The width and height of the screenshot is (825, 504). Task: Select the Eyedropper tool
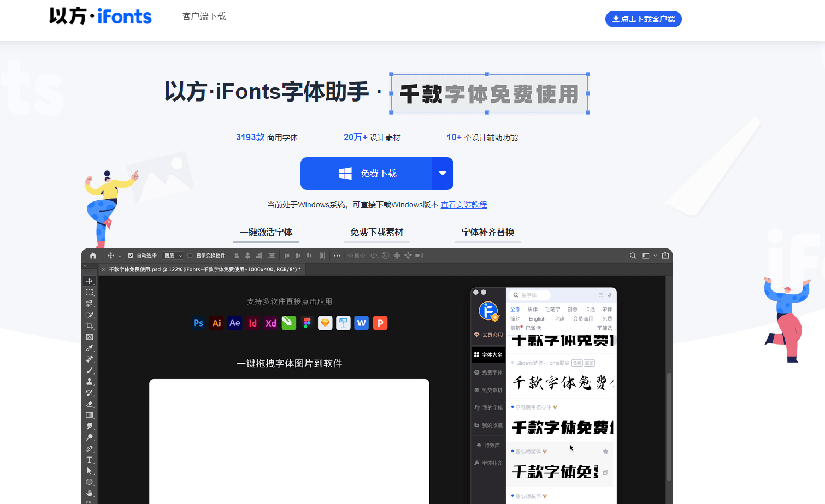90,348
